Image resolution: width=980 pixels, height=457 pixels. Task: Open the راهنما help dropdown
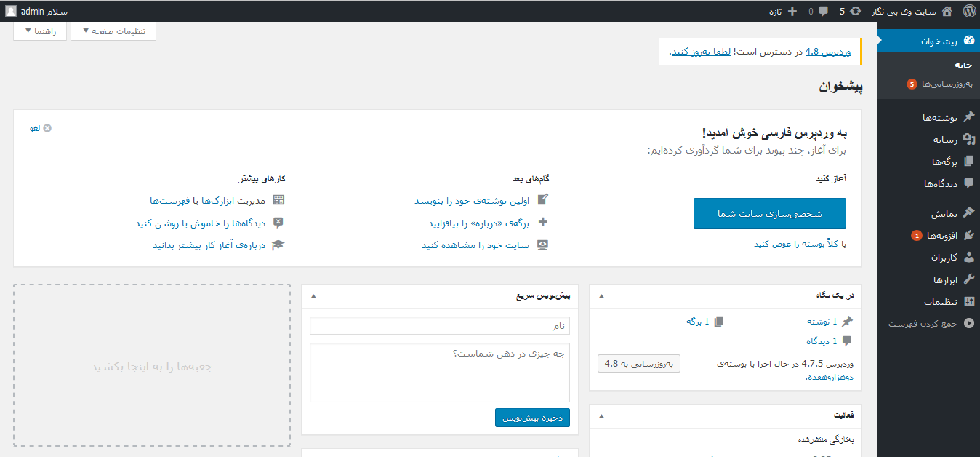(40, 31)
